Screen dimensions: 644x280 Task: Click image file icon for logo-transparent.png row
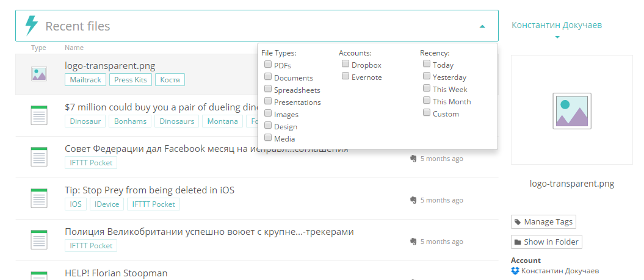click(x=39, y=74)
